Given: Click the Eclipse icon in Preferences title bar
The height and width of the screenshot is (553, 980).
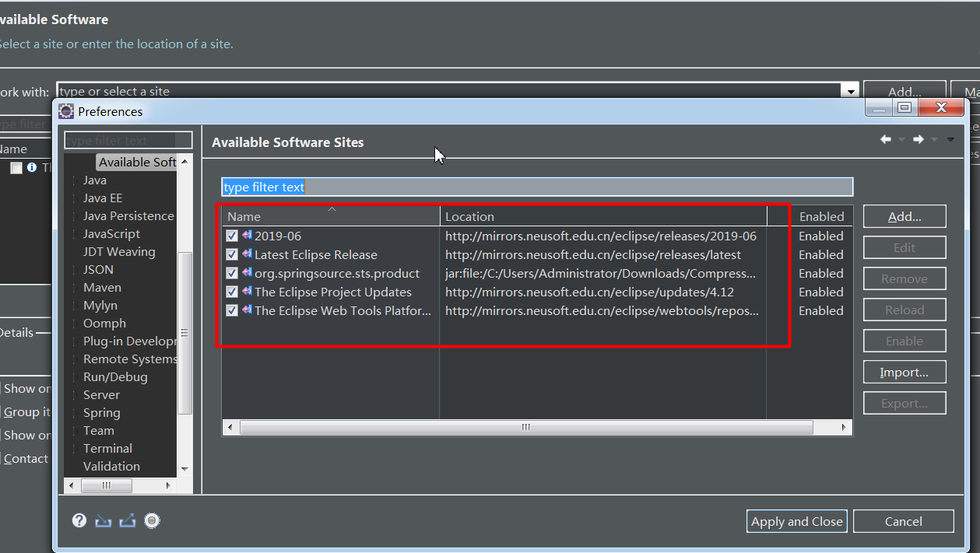Looking at the screenshot, I should pyautogui.click(x=67, y=111).
